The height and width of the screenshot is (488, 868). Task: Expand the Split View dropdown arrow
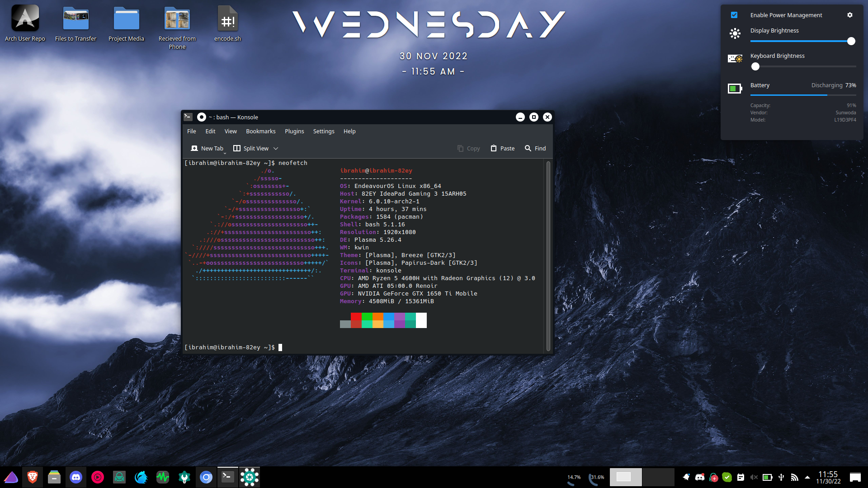point(276,148)
